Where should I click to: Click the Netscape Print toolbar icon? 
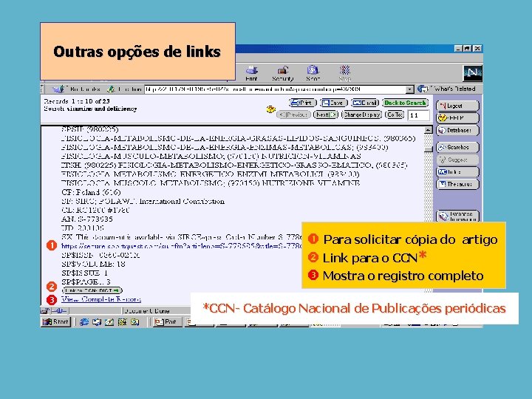click(251, 73)
